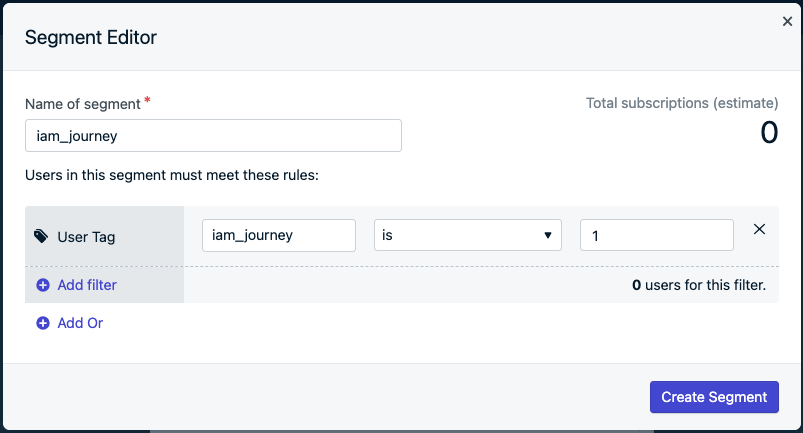Click the dropdown arrow on the 'is' selector

click(x=548, y=235)
